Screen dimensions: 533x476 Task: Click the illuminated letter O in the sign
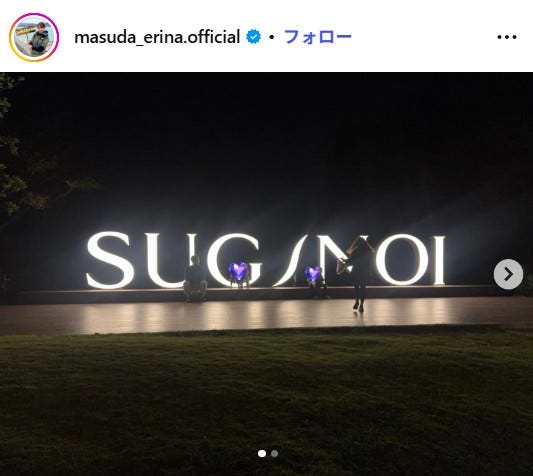[x=403, y=260]
